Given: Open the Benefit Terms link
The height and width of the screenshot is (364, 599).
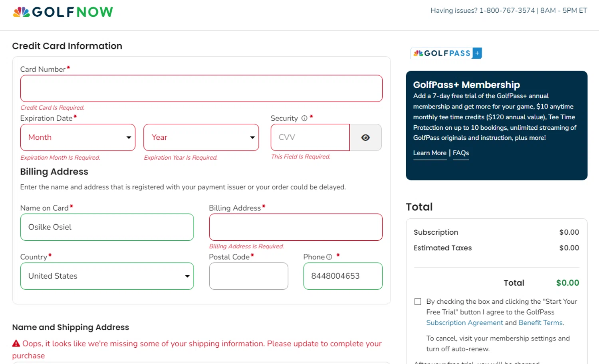Looking at the screenshot, I should 540,322.
